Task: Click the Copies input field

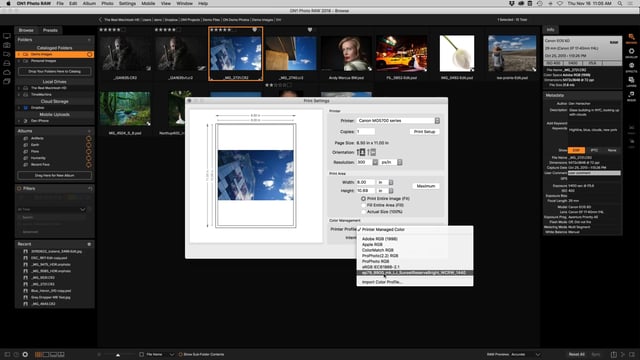Action: [365, 132]
